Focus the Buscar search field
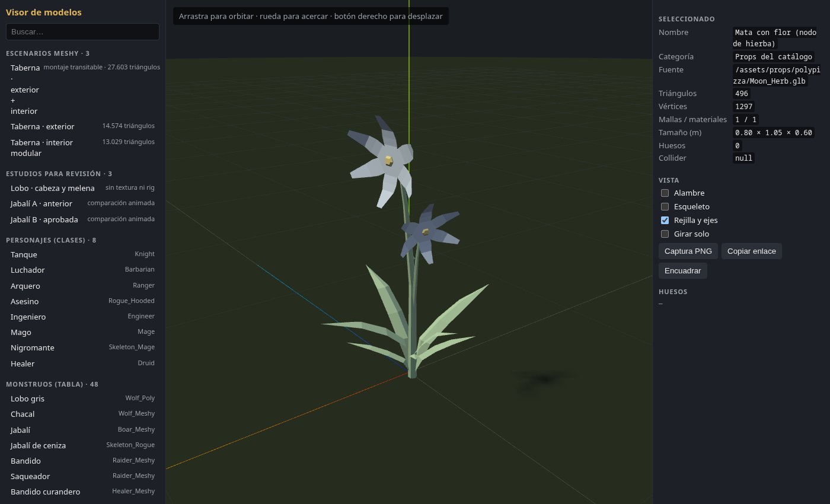This screenshot has width=830, height=504. click(x=82, y=31)
